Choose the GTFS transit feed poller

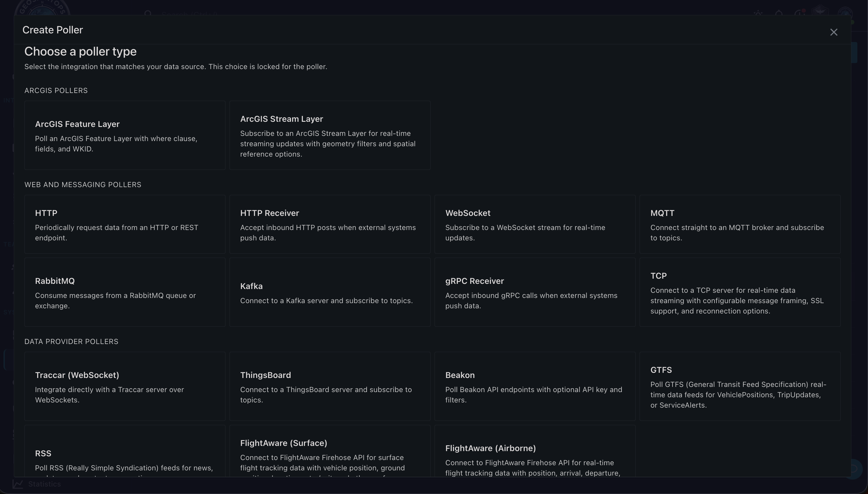point(740,386)
